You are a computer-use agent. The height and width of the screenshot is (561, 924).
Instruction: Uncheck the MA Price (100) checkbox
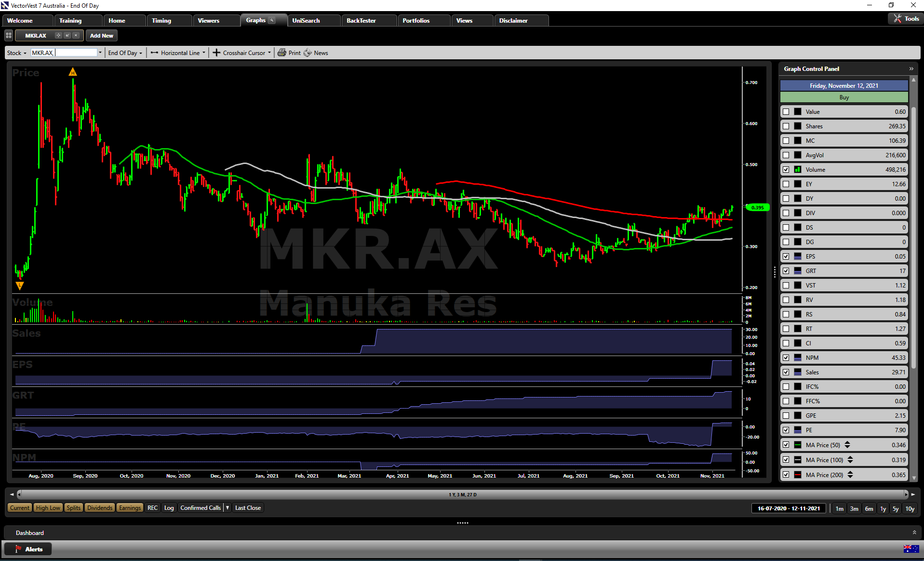(x=786, y=460)
